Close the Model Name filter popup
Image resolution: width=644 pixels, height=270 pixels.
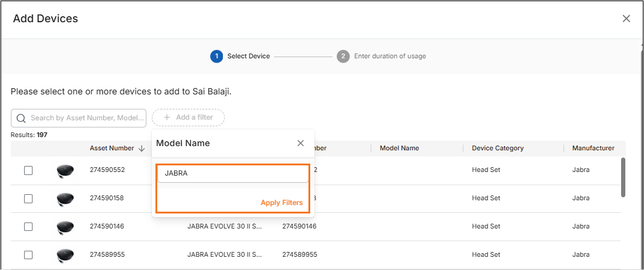[x=301, y=143]
